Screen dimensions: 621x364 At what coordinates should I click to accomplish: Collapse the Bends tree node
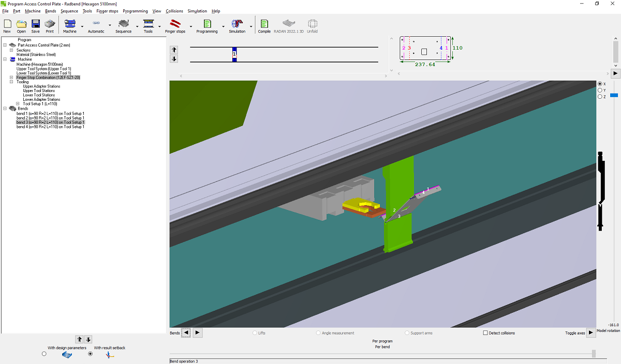[x=5, y=109]
